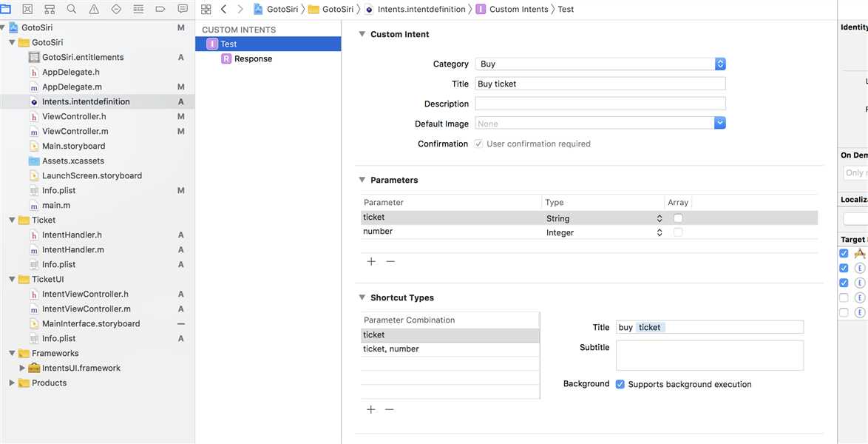The height and width of the screenshot is (444, 868).
Task: Go back with the left chevron
Action: [x=223, y=9]
